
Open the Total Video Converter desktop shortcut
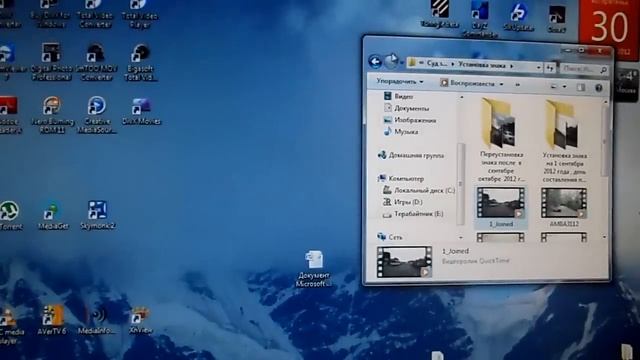95,13
